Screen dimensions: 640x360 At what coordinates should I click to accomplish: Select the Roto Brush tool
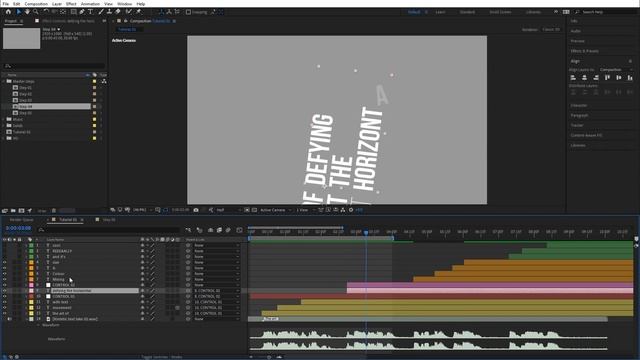[x=129, y=12]
